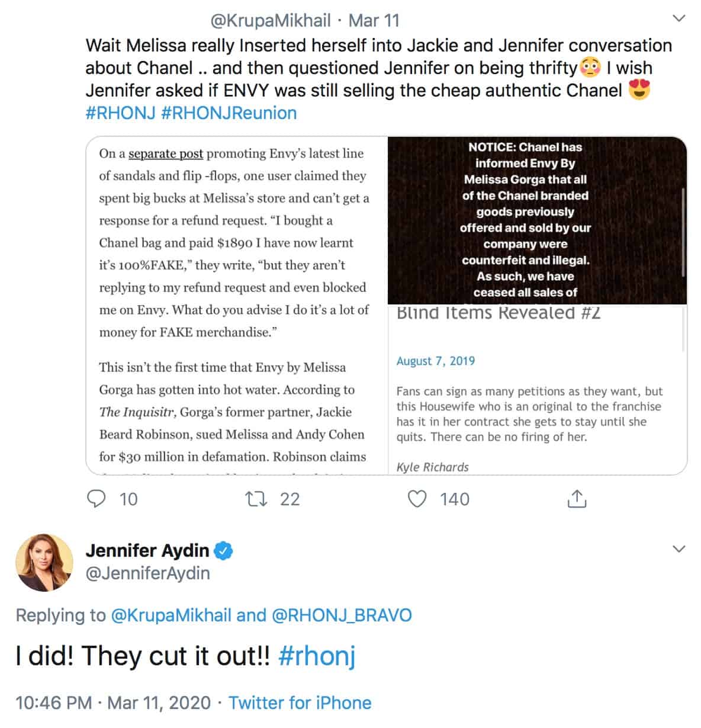Open @KrupaMikhail in Replying to line

[x=171, y=615]
